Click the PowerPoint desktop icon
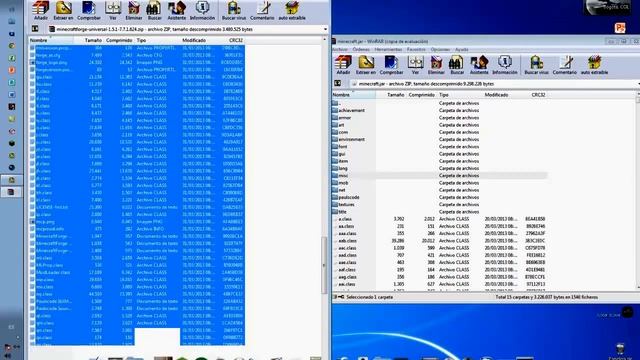The width and height of the screenshot is (640, 360). [619, 28]
